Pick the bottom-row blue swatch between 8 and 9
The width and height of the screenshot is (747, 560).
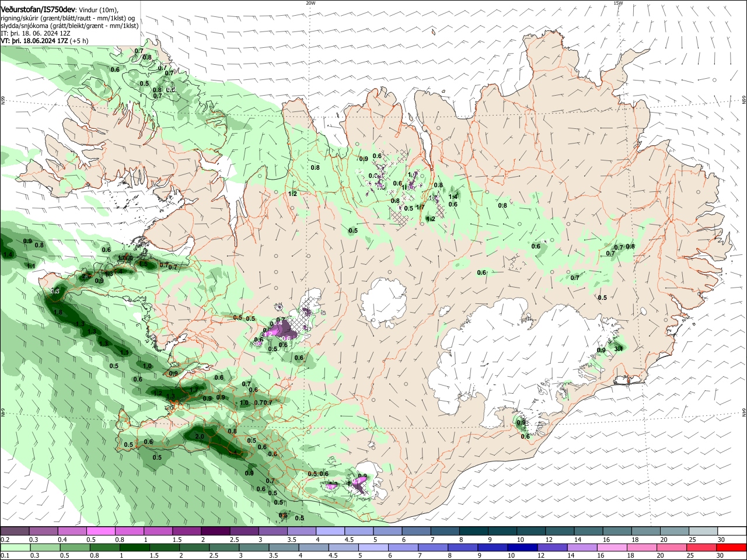(x=462, y=547)
